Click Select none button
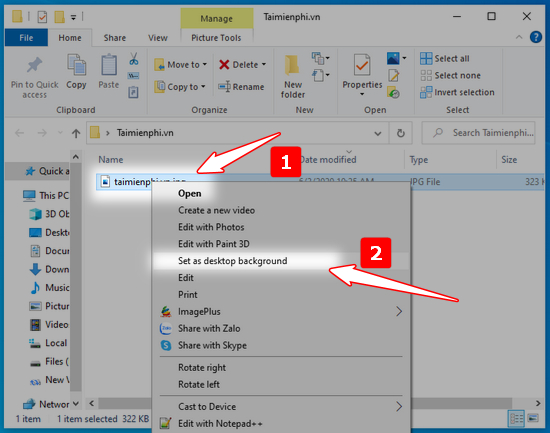The height and width of the screenshot is (433, 550). tap(450, 75)
